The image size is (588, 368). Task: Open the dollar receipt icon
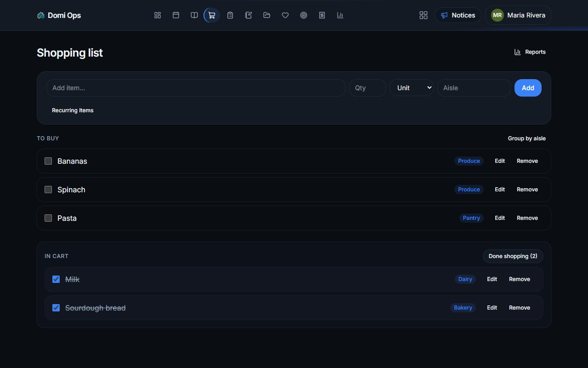(x=322, y=15)
